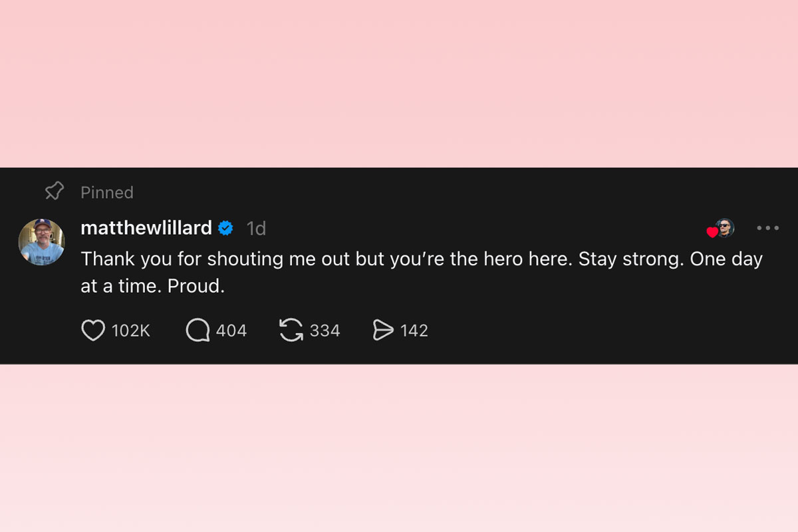View the 334 reposts

coord(325,330)
